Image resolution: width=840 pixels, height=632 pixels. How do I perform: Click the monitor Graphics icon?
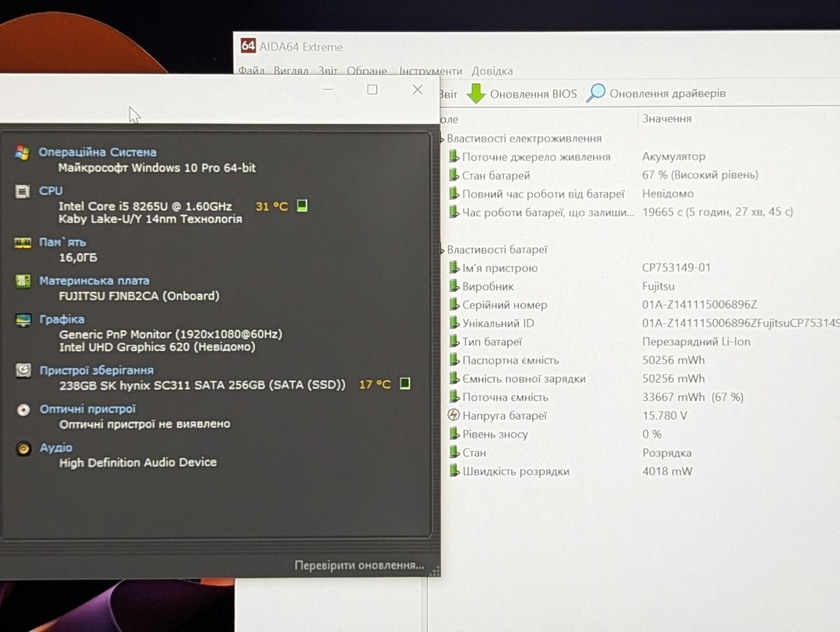coord(23,320)
